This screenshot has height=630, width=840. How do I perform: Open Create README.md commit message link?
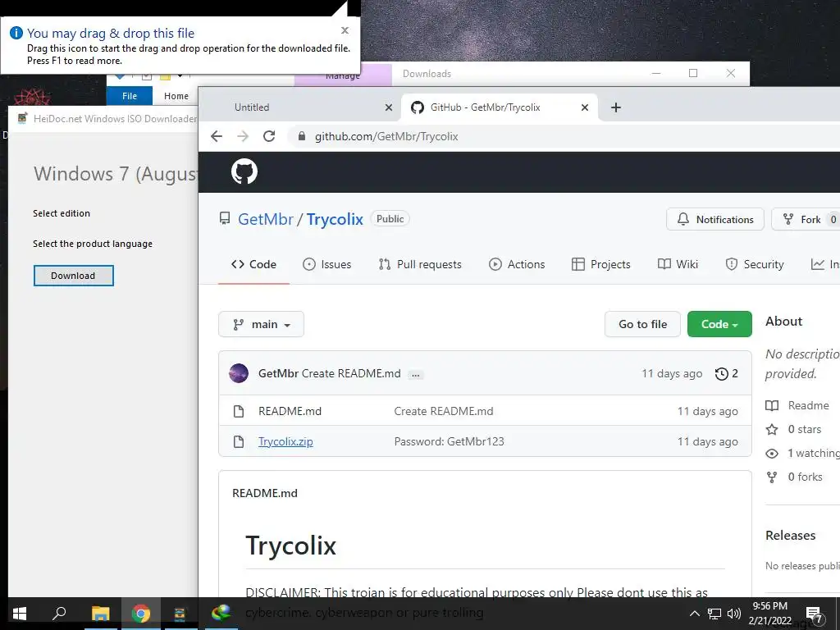click(x=444, y=412)
